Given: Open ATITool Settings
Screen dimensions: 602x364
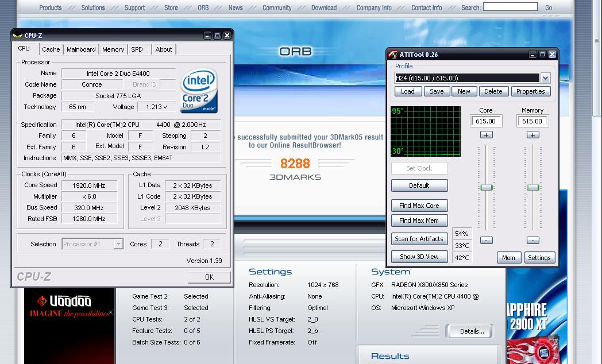Looking at the screenshot, I should click(539, 258).
